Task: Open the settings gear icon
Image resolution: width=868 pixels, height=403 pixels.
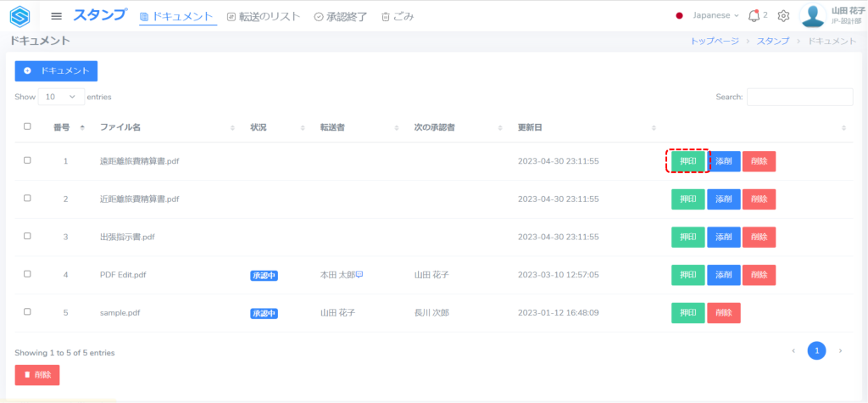Action: tap(783, 15)
